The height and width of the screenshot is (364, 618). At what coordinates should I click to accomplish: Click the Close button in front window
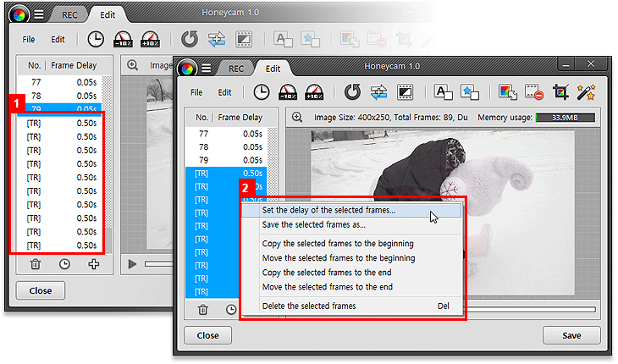pos(207,335)
